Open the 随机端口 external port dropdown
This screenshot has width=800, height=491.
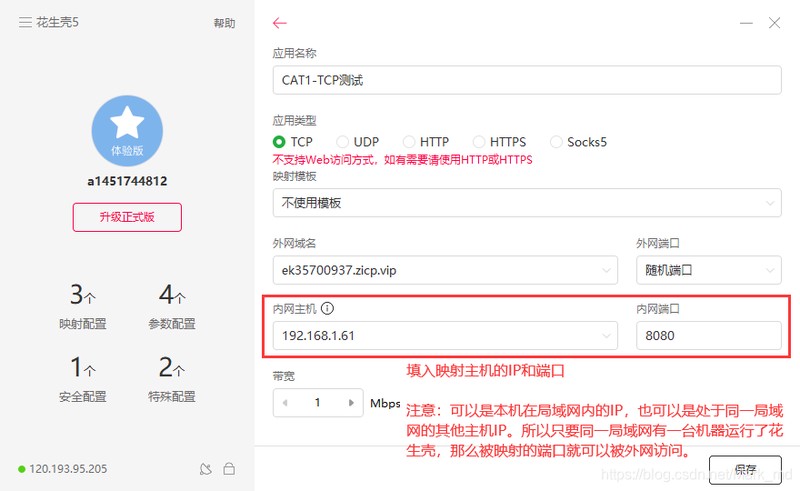[x=709, y=270]
